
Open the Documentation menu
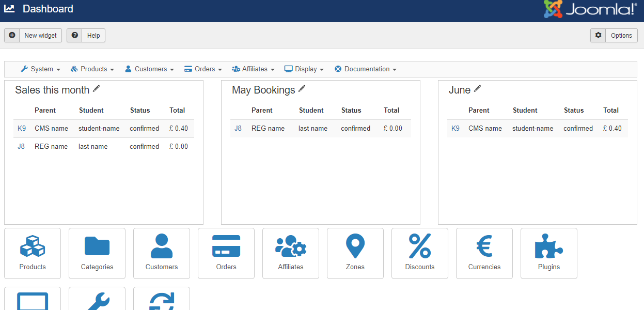coord(366,69)
